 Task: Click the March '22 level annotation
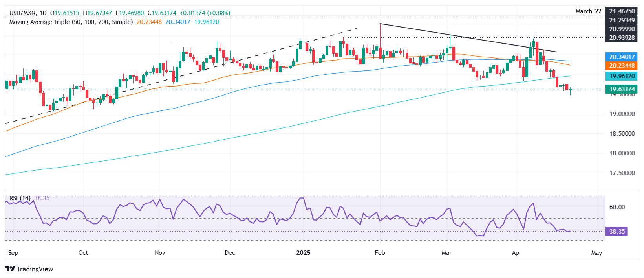[x=588, y=11]
